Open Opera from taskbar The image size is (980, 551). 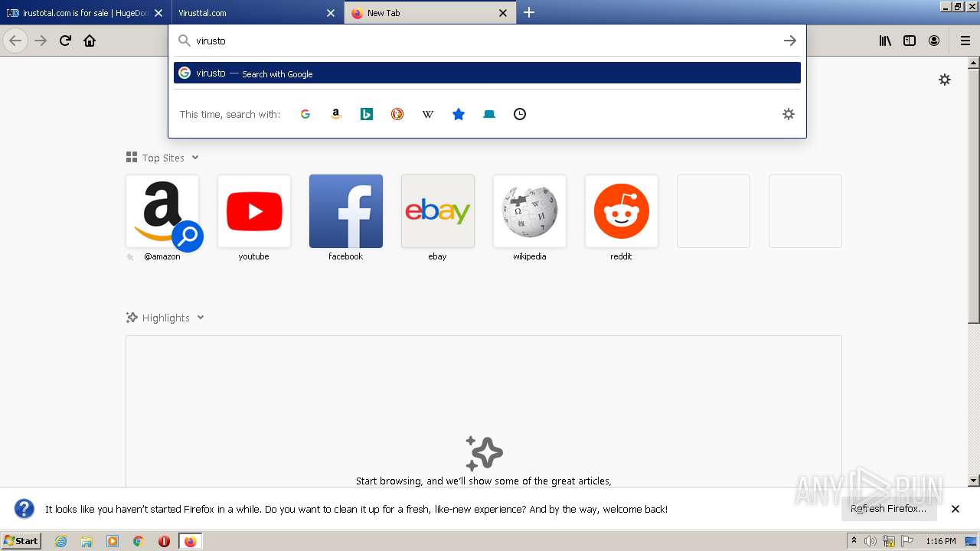point(164,541)
